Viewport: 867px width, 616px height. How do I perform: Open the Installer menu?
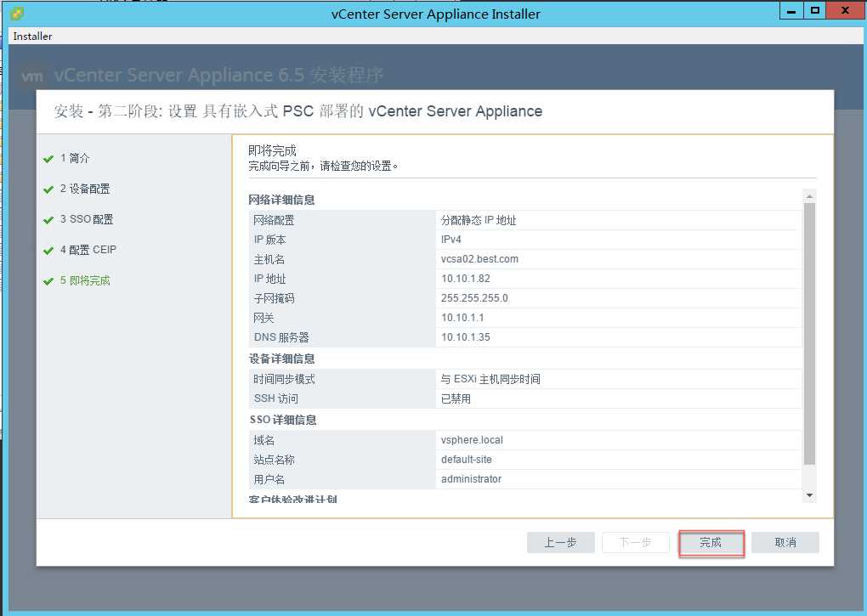pos(32,37)
